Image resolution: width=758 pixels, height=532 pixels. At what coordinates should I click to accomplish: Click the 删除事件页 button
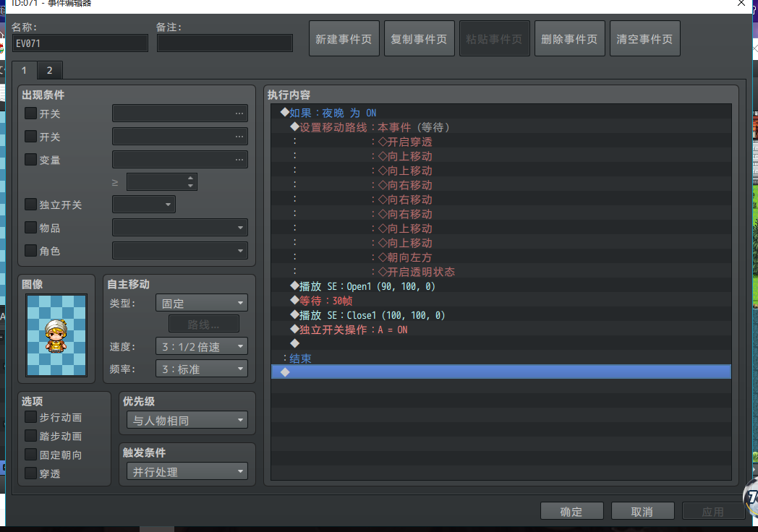[569, 38]
